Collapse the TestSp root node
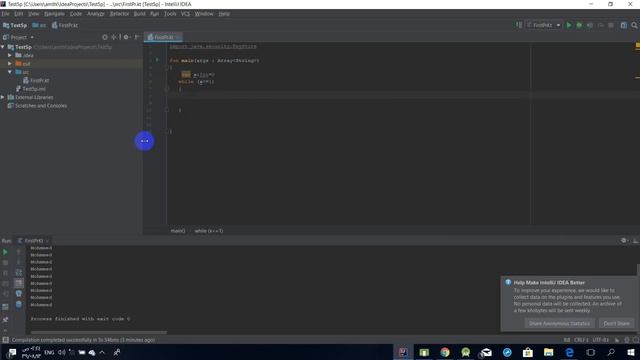The width and height of the screenshot is (640, 360). [x=3, y=47]
